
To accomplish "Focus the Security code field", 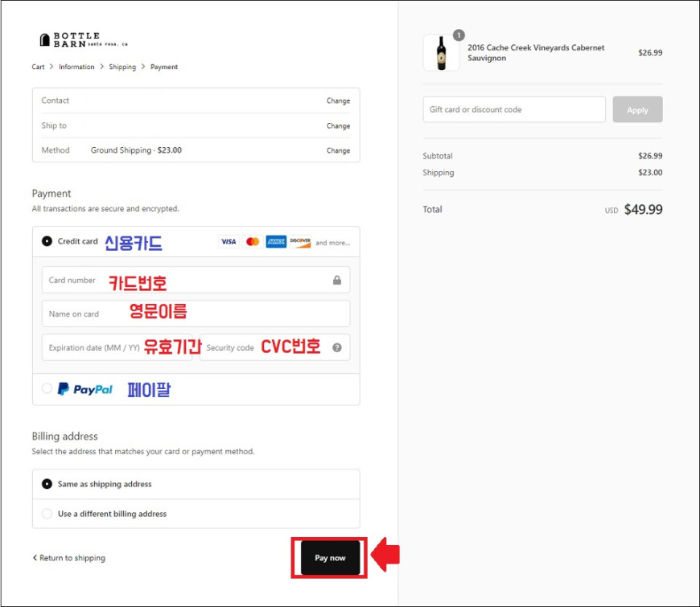I will point(274,347).
